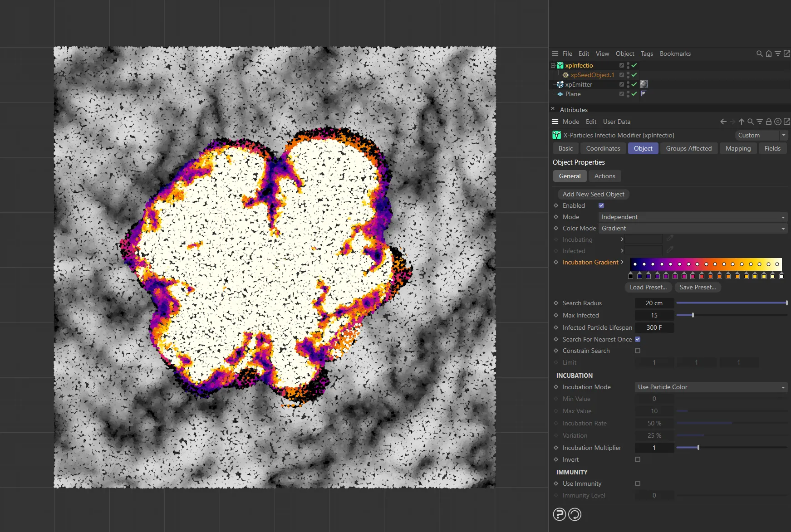This screenshot has width=791, height=532.
Task: Click the Plane object icon
Action: [560, 94]
